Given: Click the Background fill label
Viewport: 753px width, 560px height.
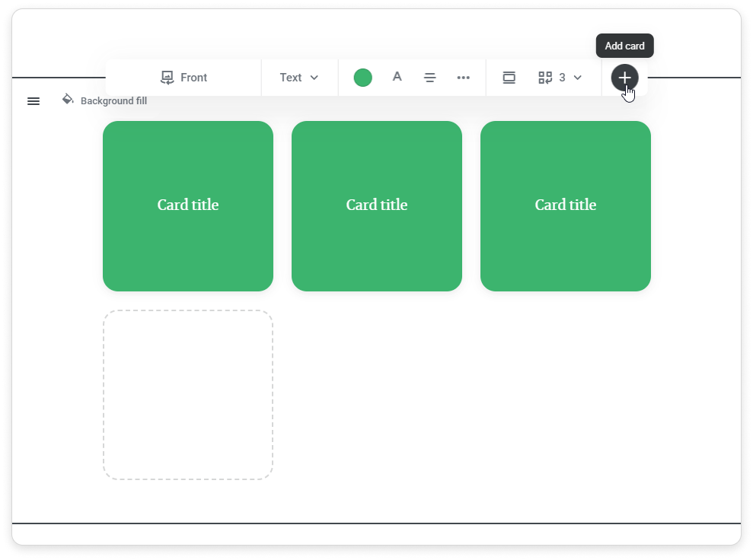Looking at the screenshot, I should [113, 101].
